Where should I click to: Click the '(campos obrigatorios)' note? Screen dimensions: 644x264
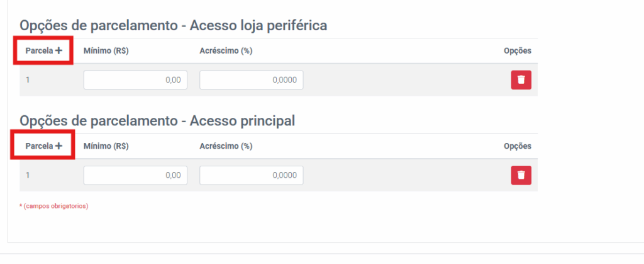(x=54, y=206)
